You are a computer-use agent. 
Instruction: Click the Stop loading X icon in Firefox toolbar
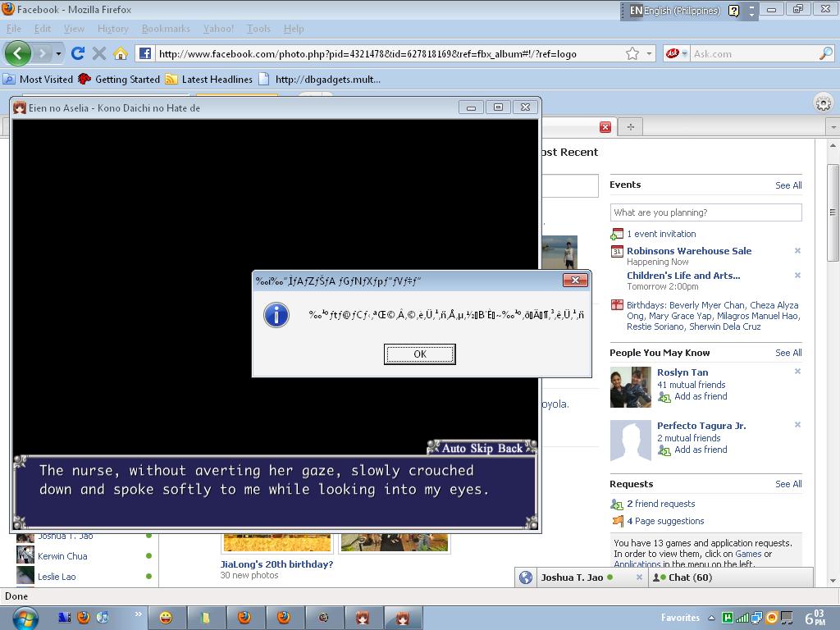pos(99,53)
